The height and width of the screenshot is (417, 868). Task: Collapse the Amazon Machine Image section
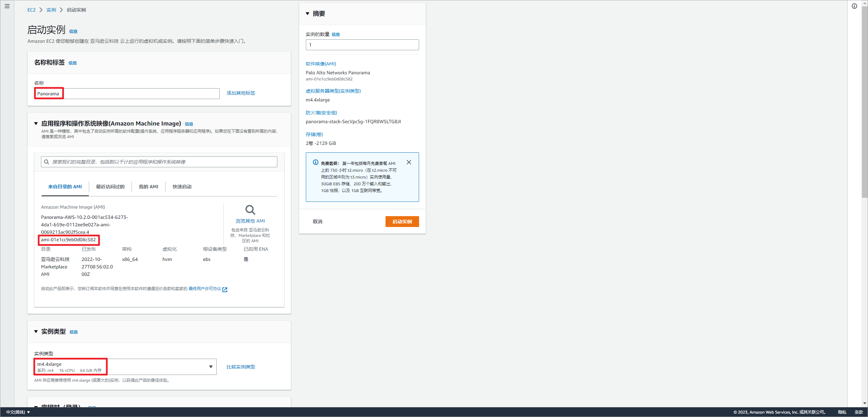(x=36, y=124)
